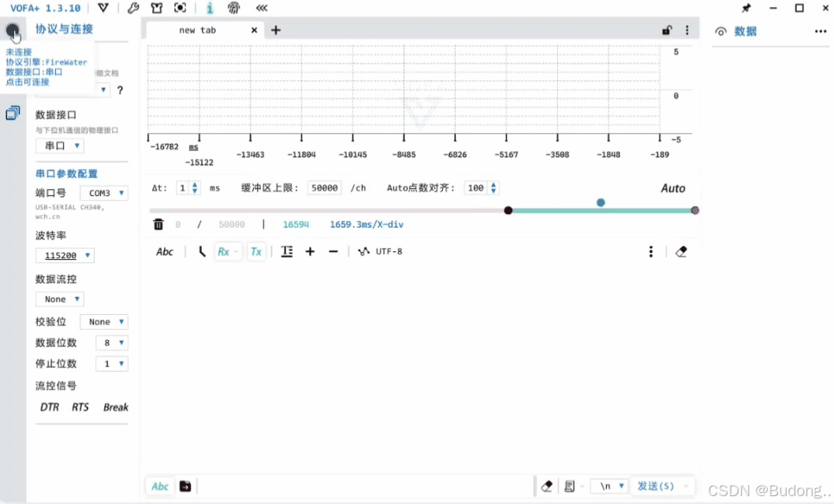
Task: Click the fingerprint icon in top toolbar
Action: pyautogui.click(x=232, y=8)
